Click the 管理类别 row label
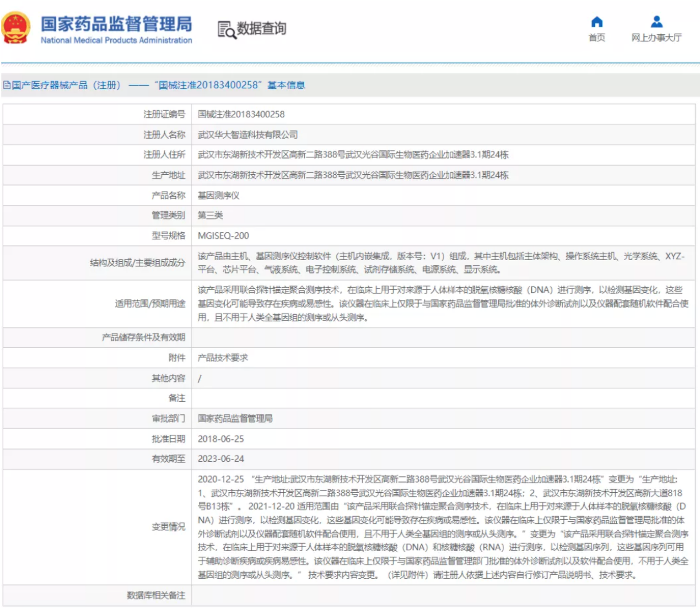Screen dimensions: 700x609 pos(168,215)
